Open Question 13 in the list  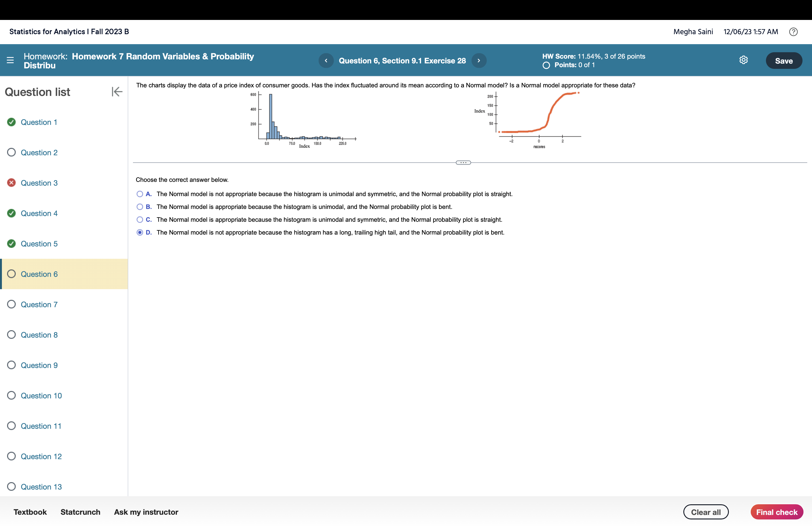point(41,487)
